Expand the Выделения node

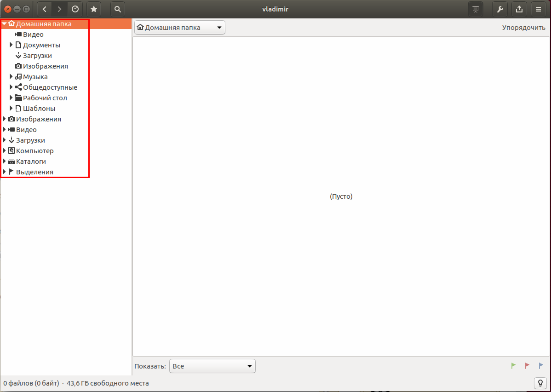[4, 172]
